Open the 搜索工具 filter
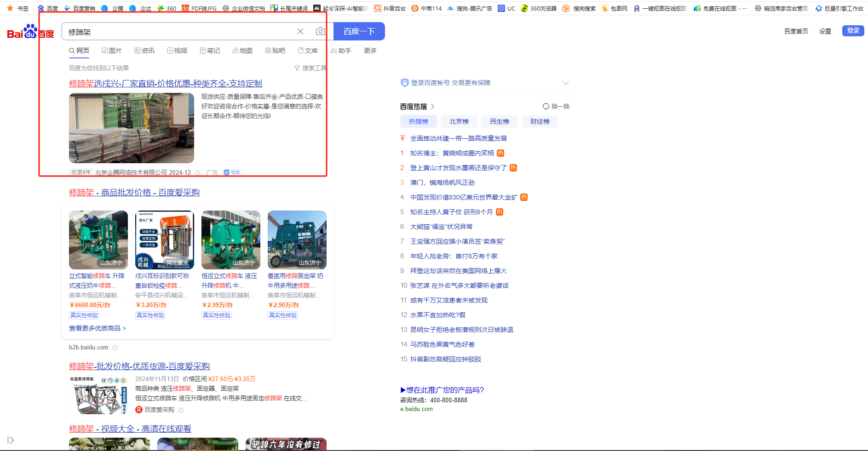The image size is (868, 451). [310, 68]
